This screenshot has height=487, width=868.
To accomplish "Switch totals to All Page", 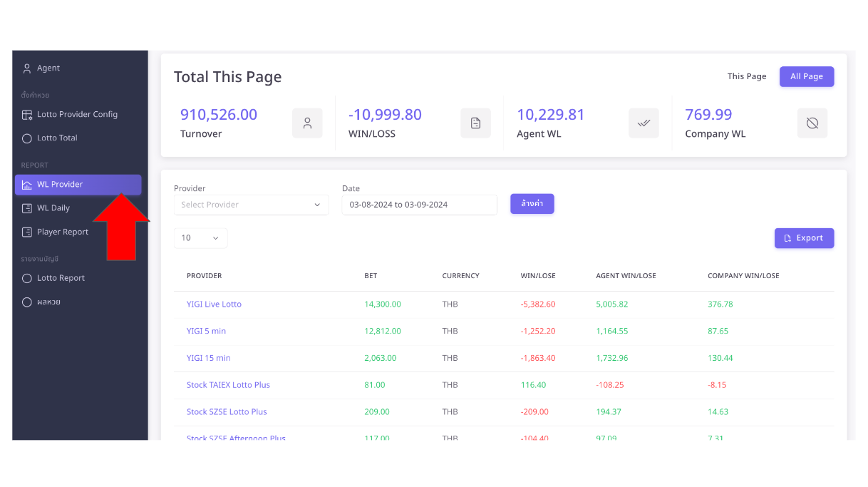I will coord(806,77).
